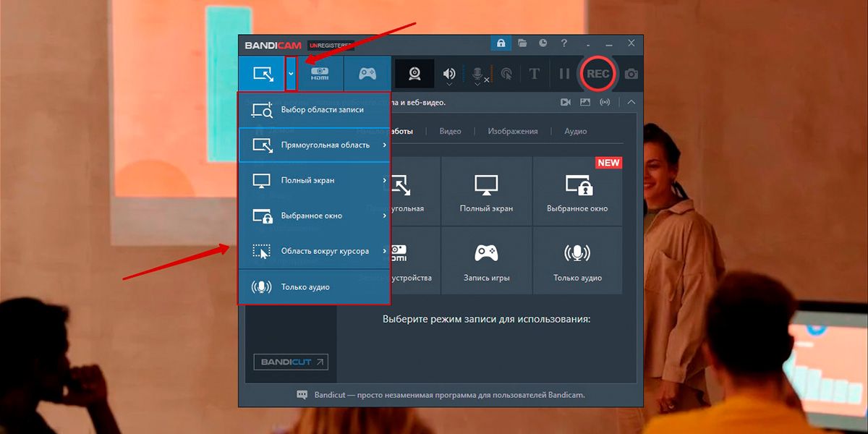Choose 'Выбор области записи' in the menu
This screenshot has height=434, width=868.
point(314,110)
